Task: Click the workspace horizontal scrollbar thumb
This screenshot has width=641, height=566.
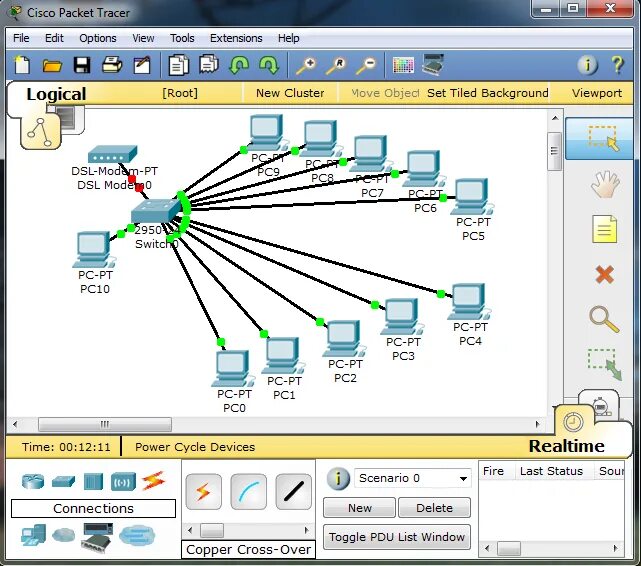Action: 105,424
